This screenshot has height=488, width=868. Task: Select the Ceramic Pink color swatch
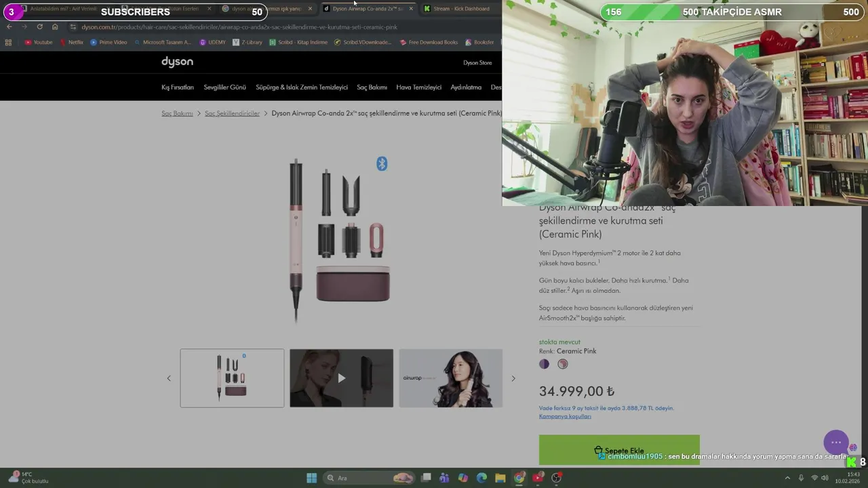pos(563,364)
